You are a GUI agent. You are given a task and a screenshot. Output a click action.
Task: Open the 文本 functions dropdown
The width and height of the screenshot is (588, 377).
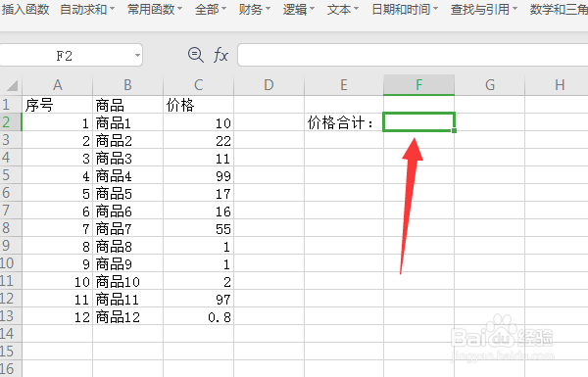click(x=343, y=9)
